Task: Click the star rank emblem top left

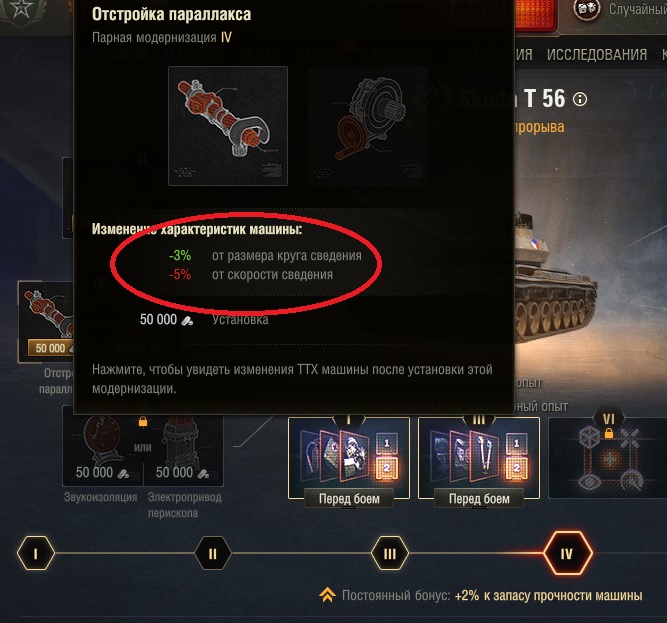Action: pos(20,9)
